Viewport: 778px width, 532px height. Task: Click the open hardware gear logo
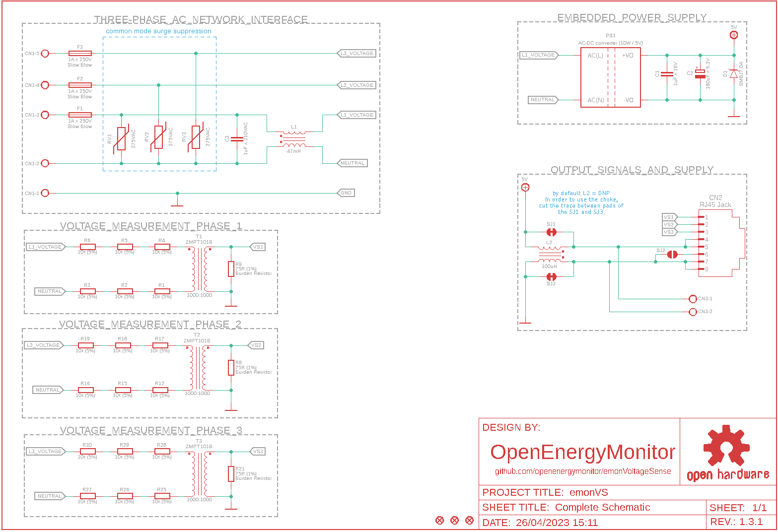click(726, 445)
